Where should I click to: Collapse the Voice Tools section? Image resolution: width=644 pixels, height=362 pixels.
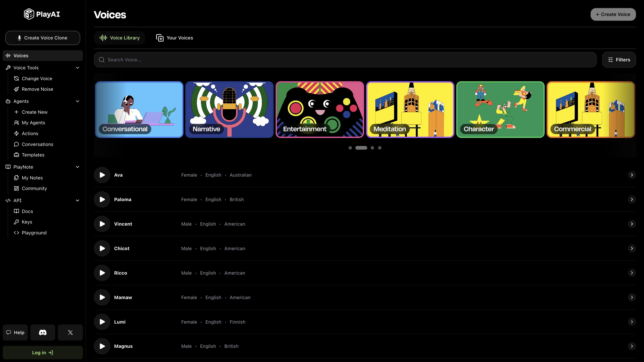[x=77, y=68]
